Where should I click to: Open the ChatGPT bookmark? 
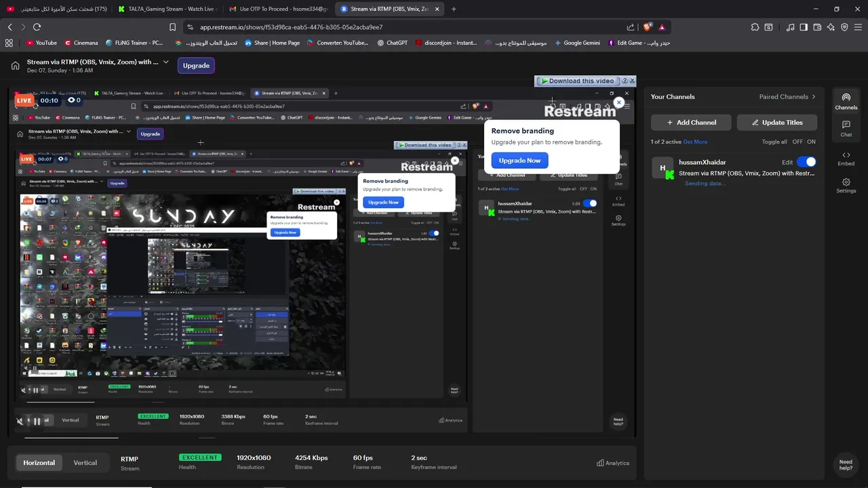[x=392, y=43]
